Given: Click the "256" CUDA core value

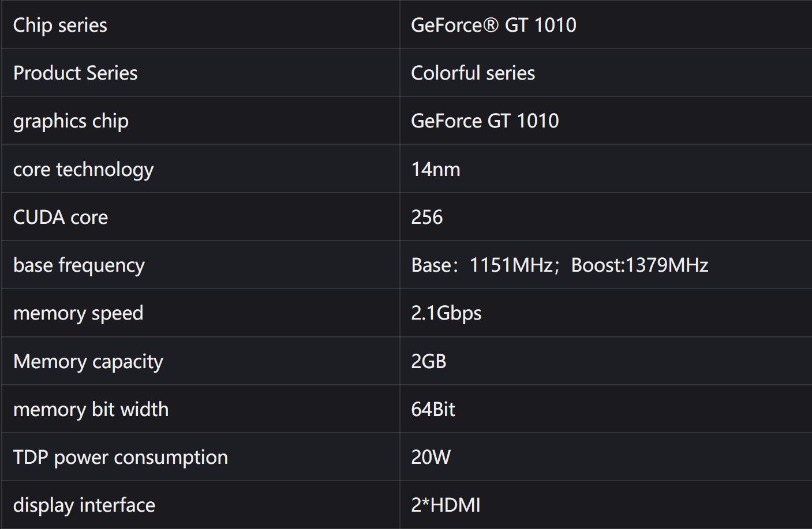Looking at the screenshot, I should click(426, 217).
